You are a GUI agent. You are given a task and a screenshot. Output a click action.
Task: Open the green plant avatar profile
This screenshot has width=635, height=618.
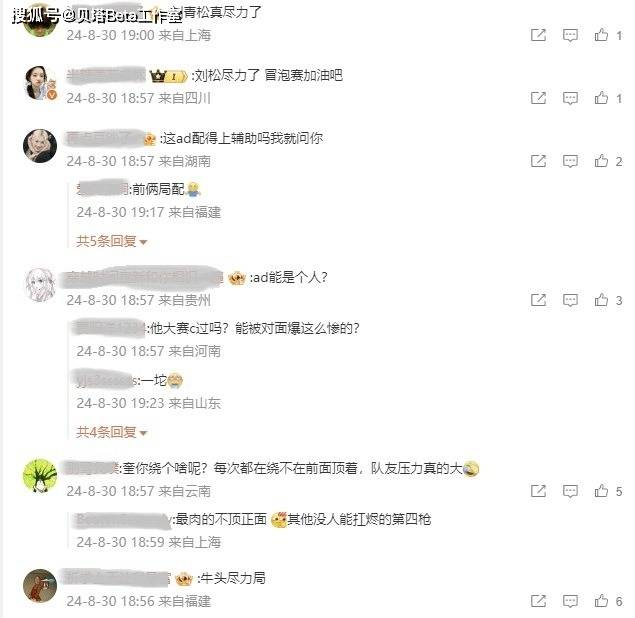[x=40, y=476]
